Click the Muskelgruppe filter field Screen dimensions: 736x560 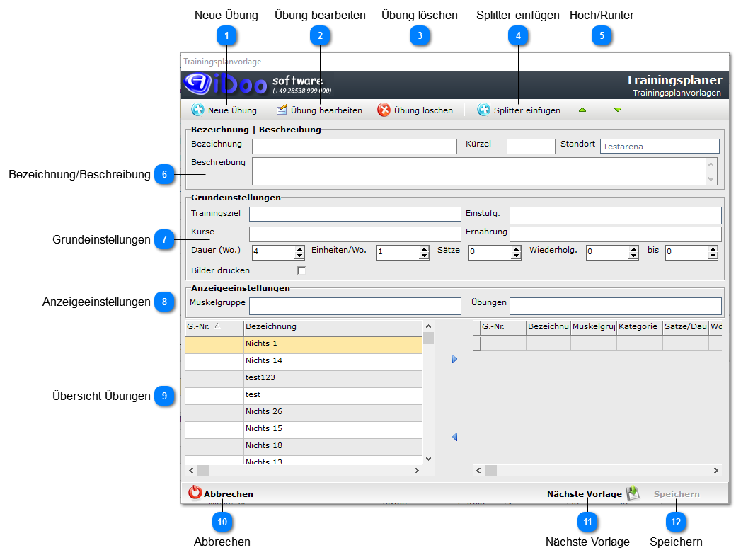click(355, 306)
